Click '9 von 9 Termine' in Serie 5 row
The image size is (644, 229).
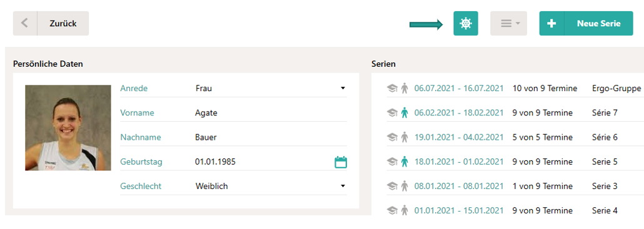[x=543, y=162]
